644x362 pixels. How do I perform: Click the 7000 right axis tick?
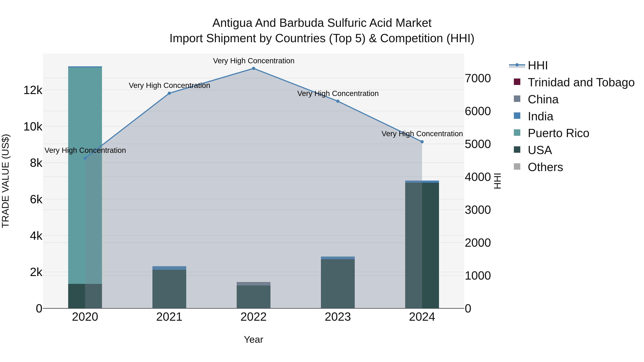478,78
